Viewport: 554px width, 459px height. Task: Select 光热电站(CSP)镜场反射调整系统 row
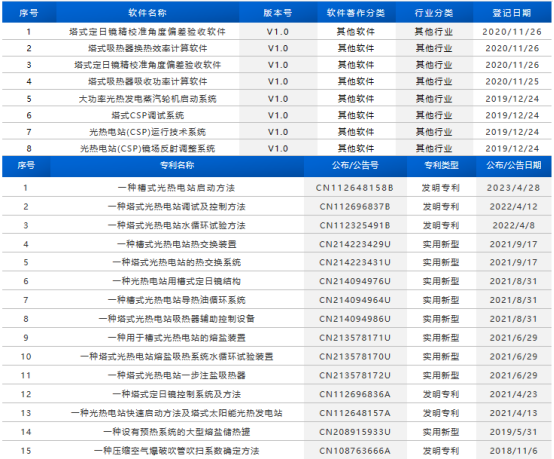pos(277,148)
